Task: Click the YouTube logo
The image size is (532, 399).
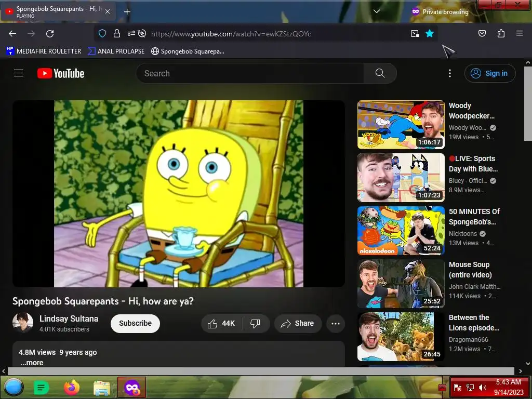Action: (x=61, y=73)
